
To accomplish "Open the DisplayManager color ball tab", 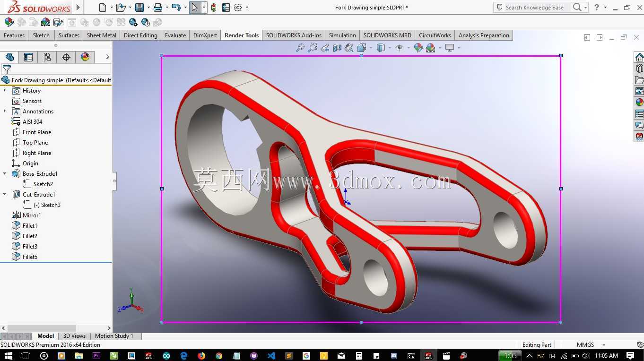I will click(x=85, y=57).
